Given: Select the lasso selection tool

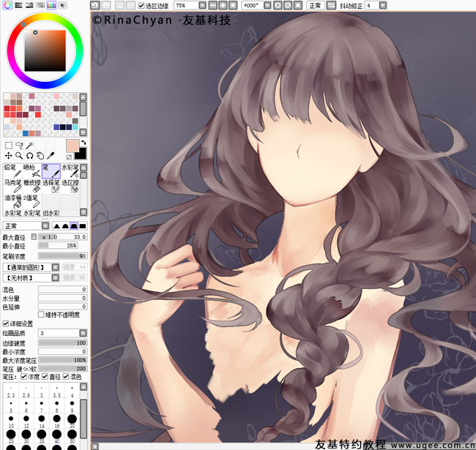Looking at the screenshot, I should (19, 146).
